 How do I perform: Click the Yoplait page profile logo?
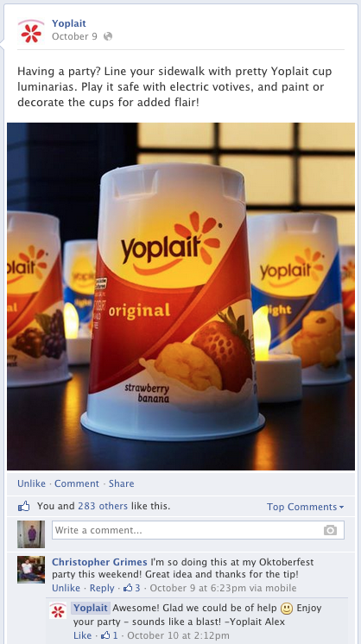point(31,31)
